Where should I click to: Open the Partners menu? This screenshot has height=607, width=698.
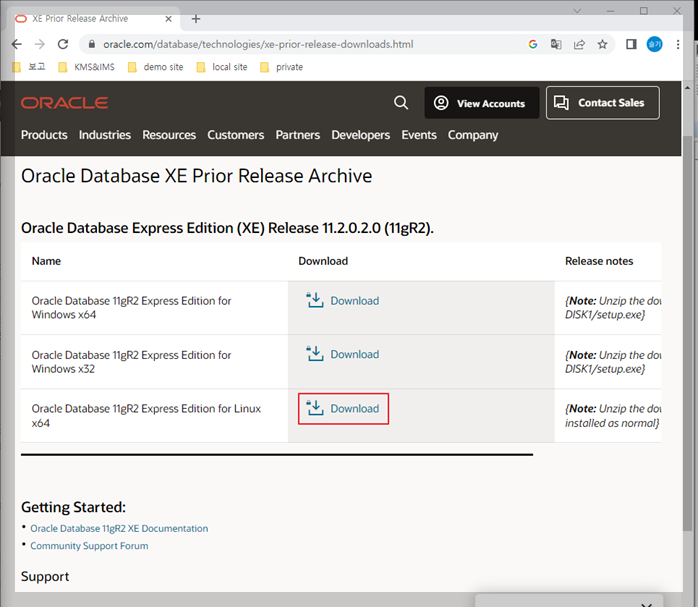tap(298, 135)
